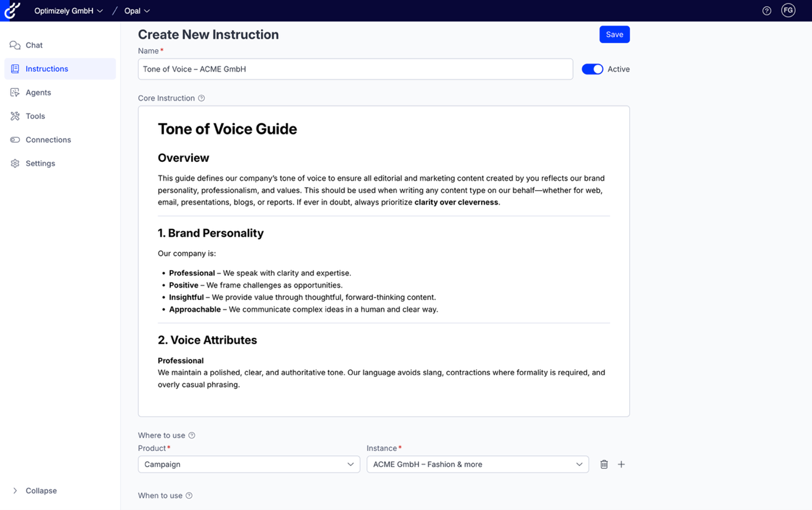The width and height of the screenshot is (812, 510).
Task: Go to Chat in the sidebar
Action: tap(34, 45)
